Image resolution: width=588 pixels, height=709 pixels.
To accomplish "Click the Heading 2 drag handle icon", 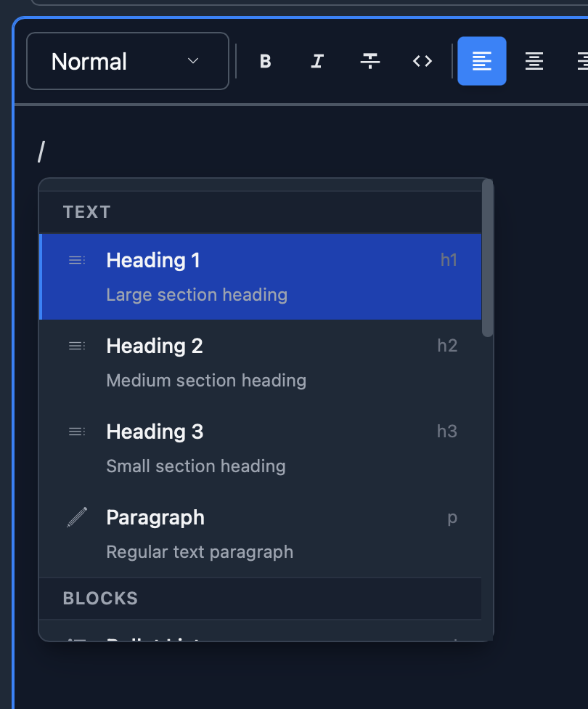I will [x=76, y=346].
